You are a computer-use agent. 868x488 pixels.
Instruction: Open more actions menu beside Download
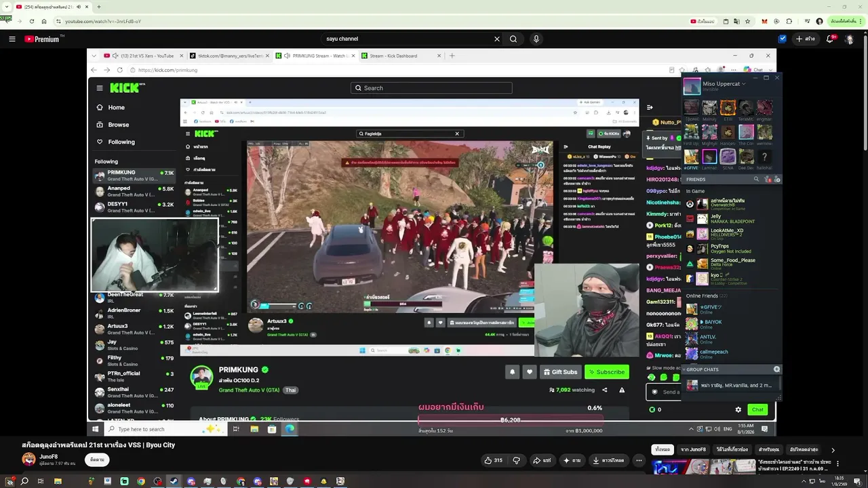(x=639, y=460)
